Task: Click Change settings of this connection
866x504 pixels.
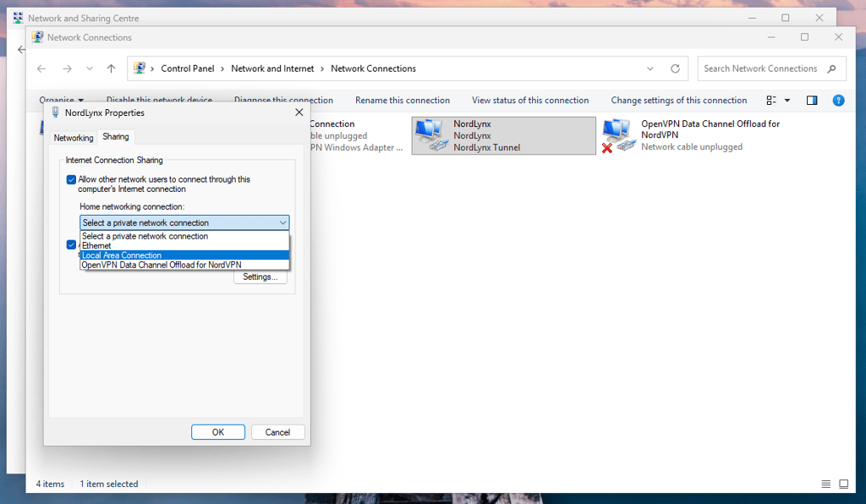Action: tap(679, 101)
